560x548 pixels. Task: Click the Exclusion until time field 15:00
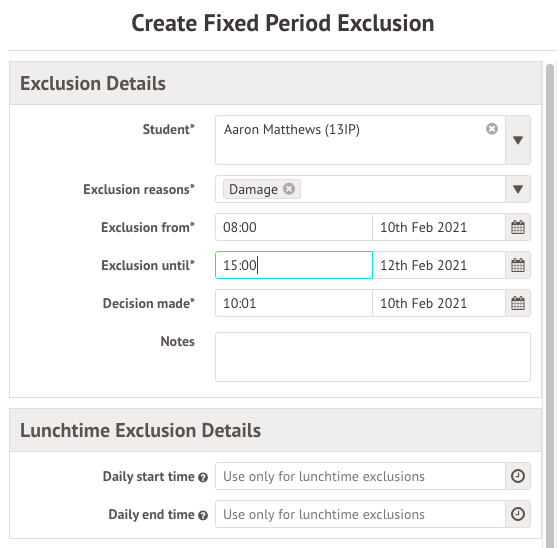click(x=294, y=265)
